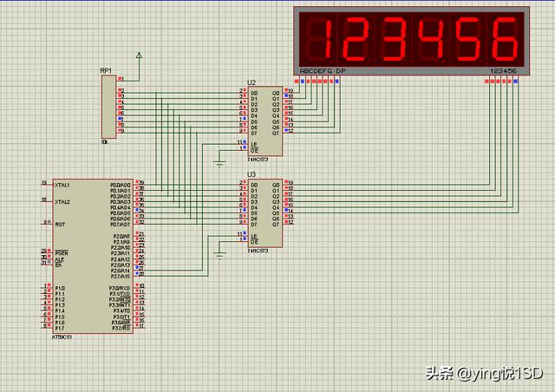Click the Q7 output label on U2
The image size is (555, 392).
276,134
